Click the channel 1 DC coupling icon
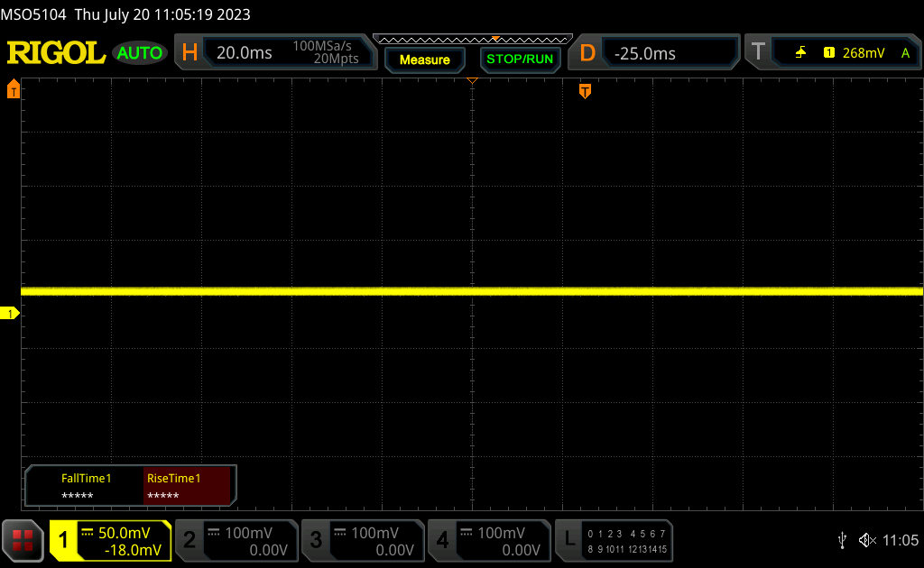This screenshot has width=924, height=568. (88, 533)
